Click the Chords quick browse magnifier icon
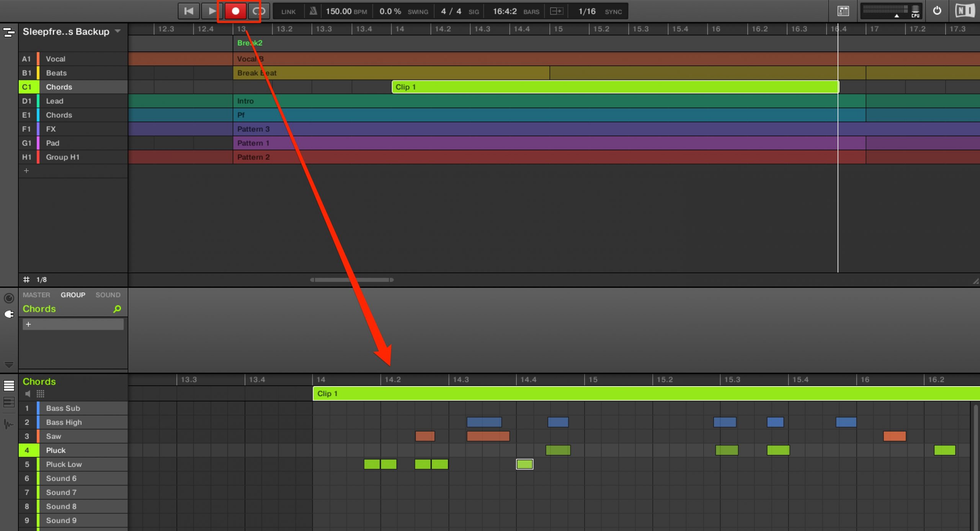 pos(117,309)
